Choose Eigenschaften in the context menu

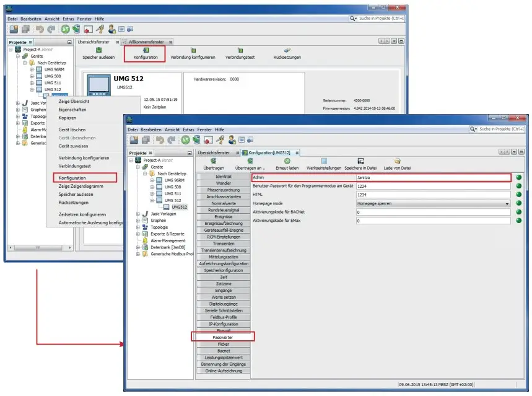tap(72, 110)
